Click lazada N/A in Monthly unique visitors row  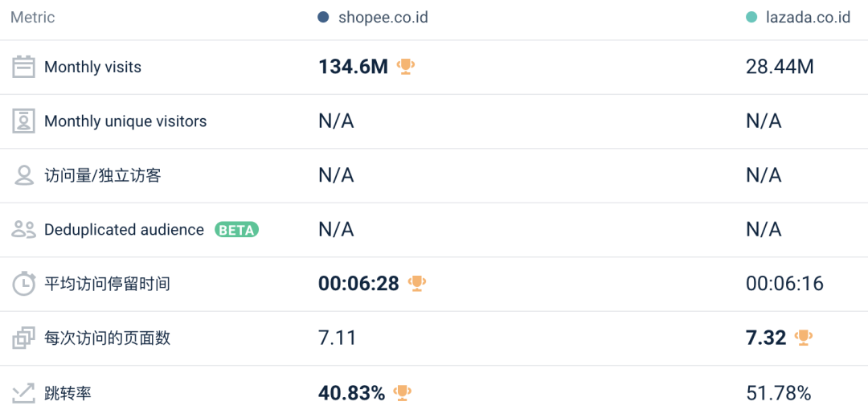(x=764, y=121)
